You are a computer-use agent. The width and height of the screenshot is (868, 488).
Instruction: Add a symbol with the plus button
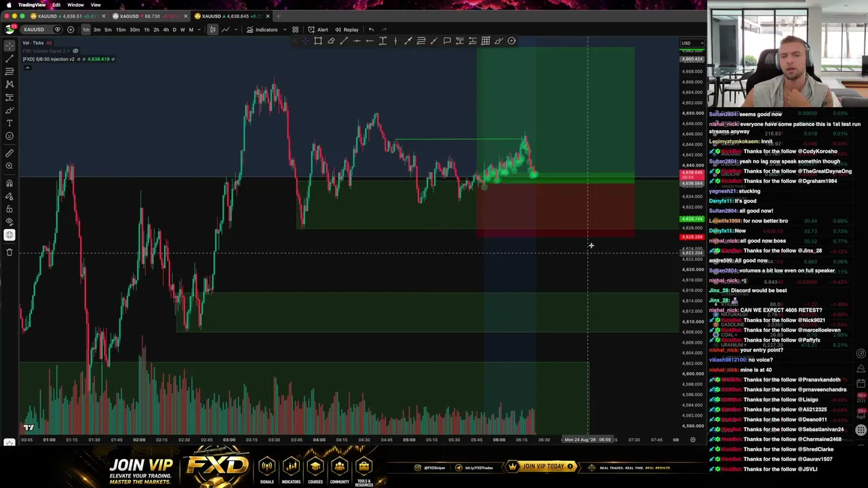[x=71, y=30]
